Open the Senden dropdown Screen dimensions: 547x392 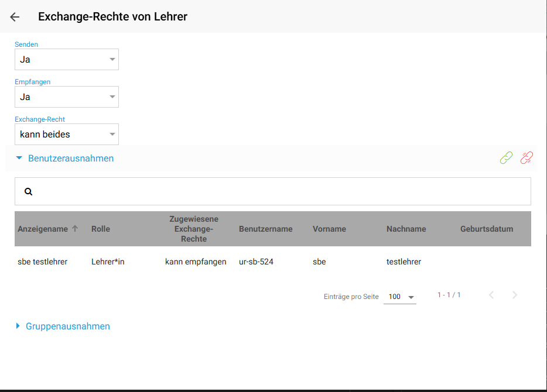click(x=67, y=59)
